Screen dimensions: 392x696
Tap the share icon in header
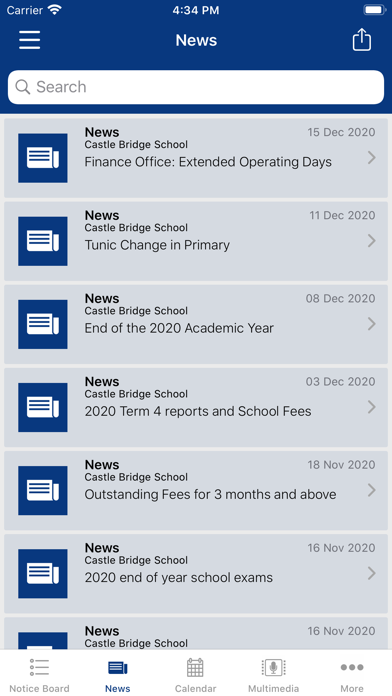point(361,40)
